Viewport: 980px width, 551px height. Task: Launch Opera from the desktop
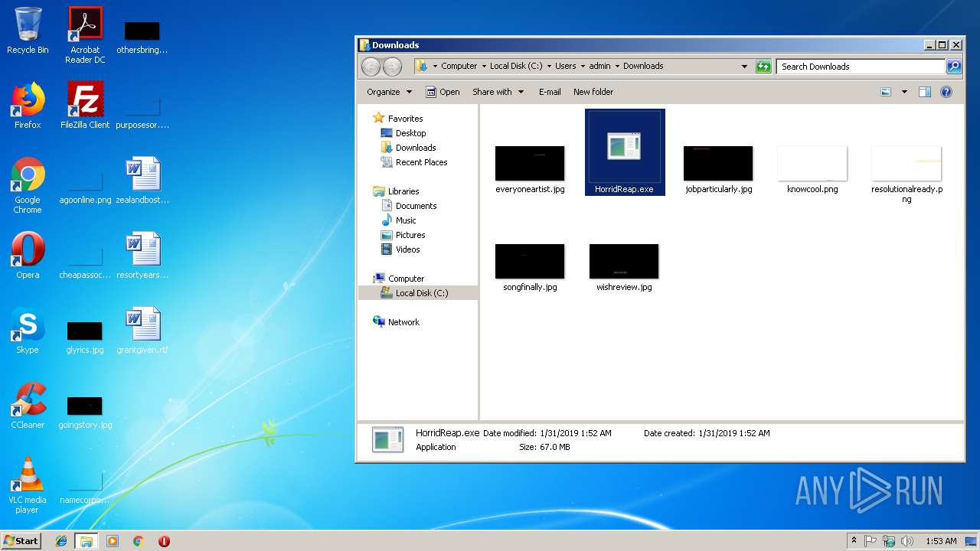pyautogui.click(x=28, y=256)
